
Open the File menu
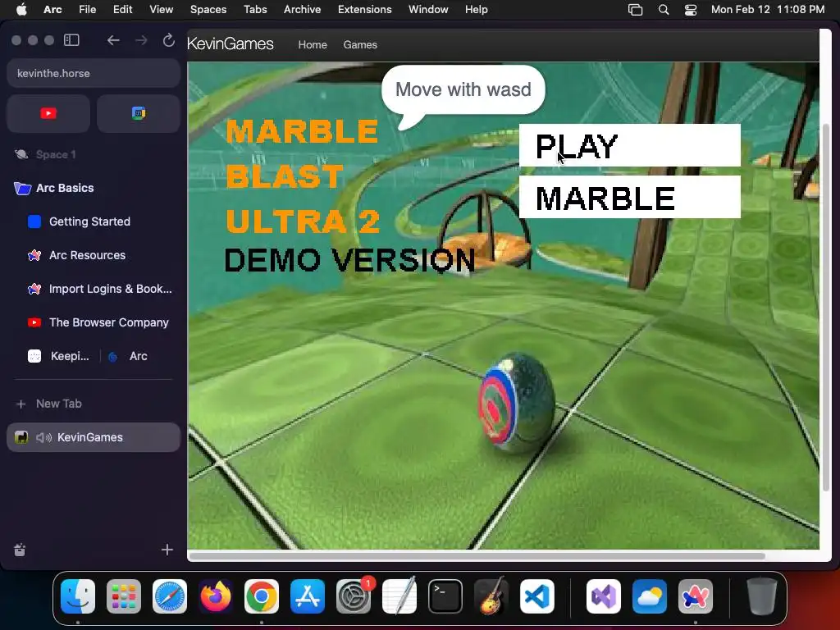coord(87,10)
